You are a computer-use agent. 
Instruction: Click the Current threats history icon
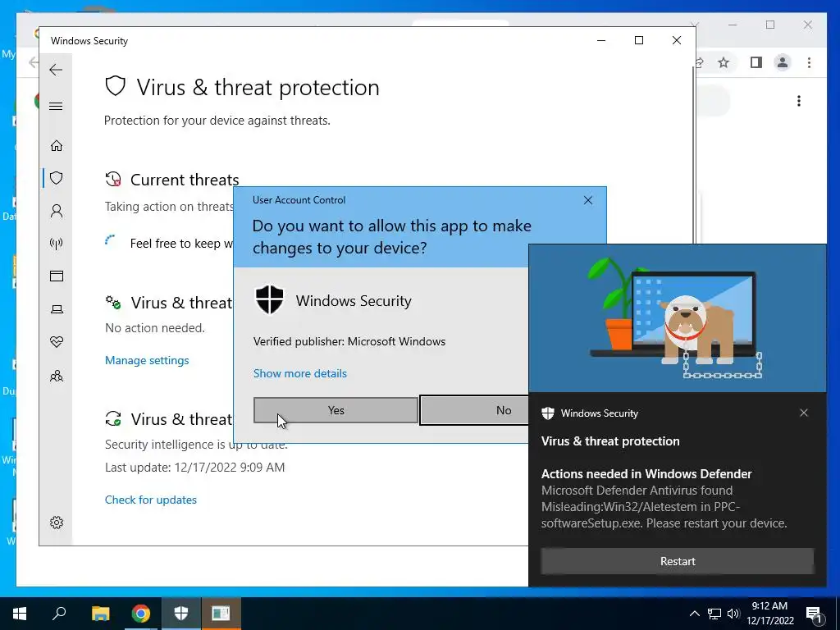[113, 179]
